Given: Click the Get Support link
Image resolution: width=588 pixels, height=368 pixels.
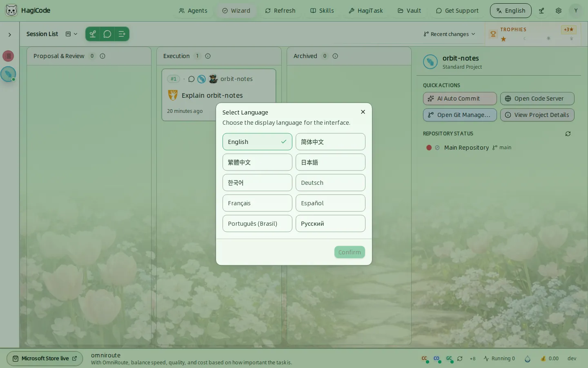Looking at the screenshot, I should [x=457, y=11].
